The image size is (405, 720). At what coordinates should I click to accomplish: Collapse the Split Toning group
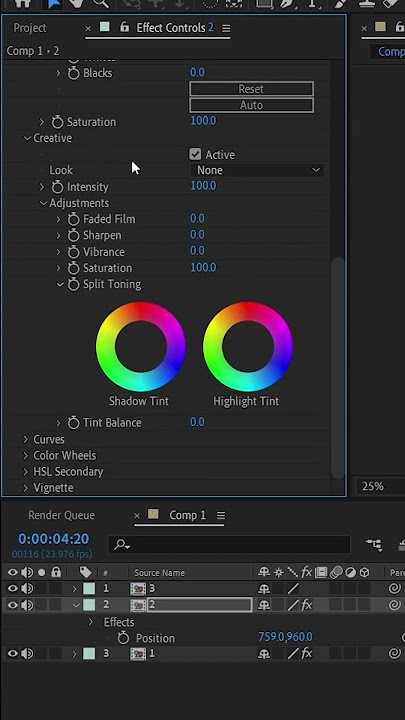(x=60, y=285)
